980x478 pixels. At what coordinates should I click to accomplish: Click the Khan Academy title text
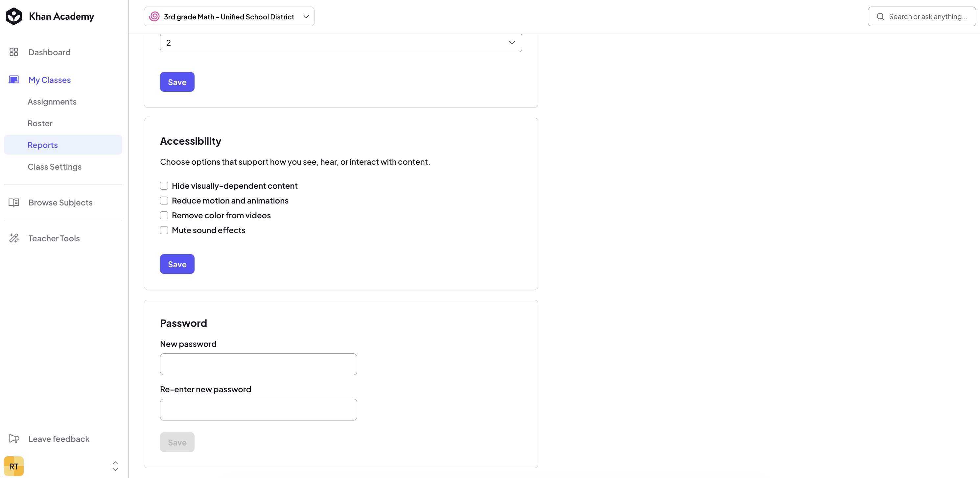[61, 16]
